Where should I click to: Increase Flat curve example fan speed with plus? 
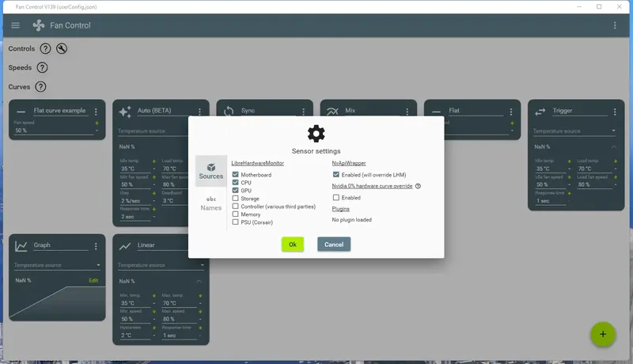97,123
